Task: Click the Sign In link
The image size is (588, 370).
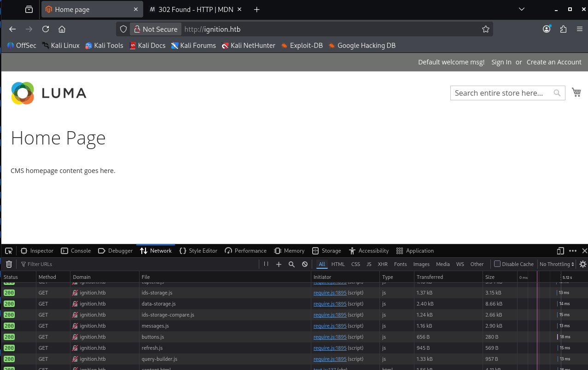Action: coord(501,62)
